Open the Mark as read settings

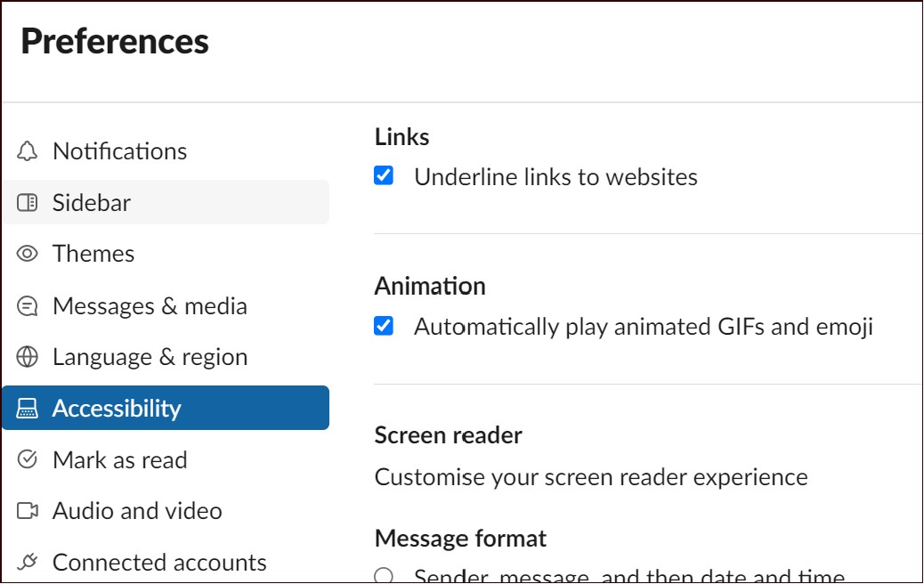[120, 459]
